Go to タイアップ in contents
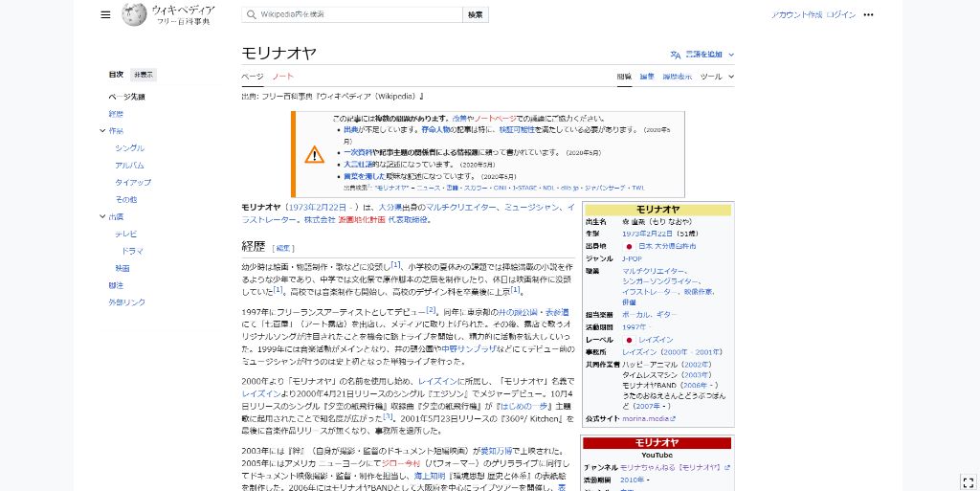980x491 pixels. pyautogui.click(x=133, y=183)
